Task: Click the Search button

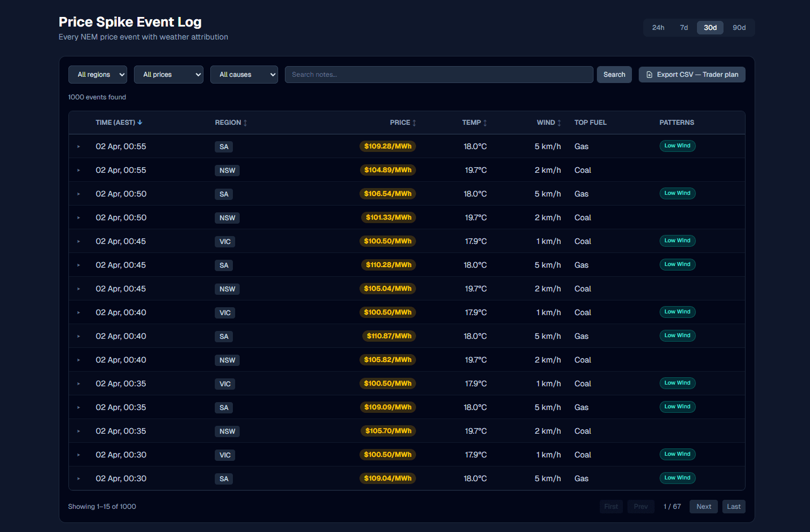Action: (614, 75)
